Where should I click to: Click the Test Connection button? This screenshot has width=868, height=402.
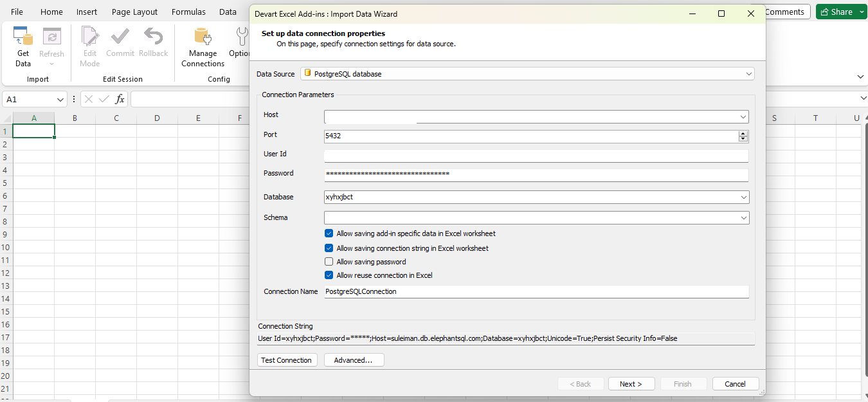(287, 360)
